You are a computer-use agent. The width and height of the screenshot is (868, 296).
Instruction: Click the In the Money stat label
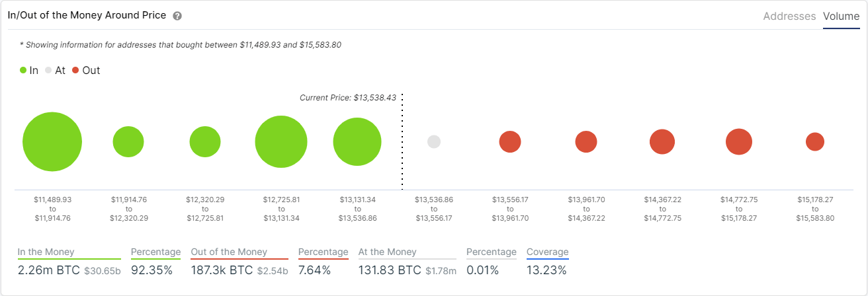[46, 252]
